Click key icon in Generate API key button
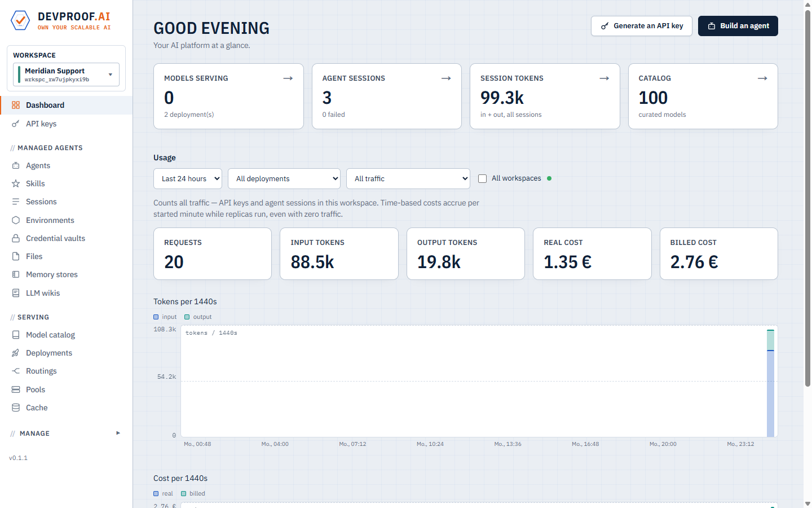 604,26
